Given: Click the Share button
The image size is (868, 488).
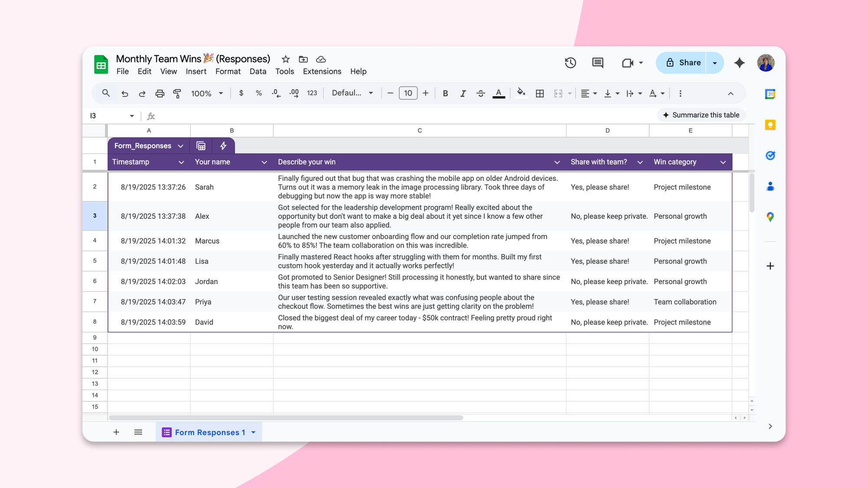Looking at the screenshot, I should [x=683, y=63].
